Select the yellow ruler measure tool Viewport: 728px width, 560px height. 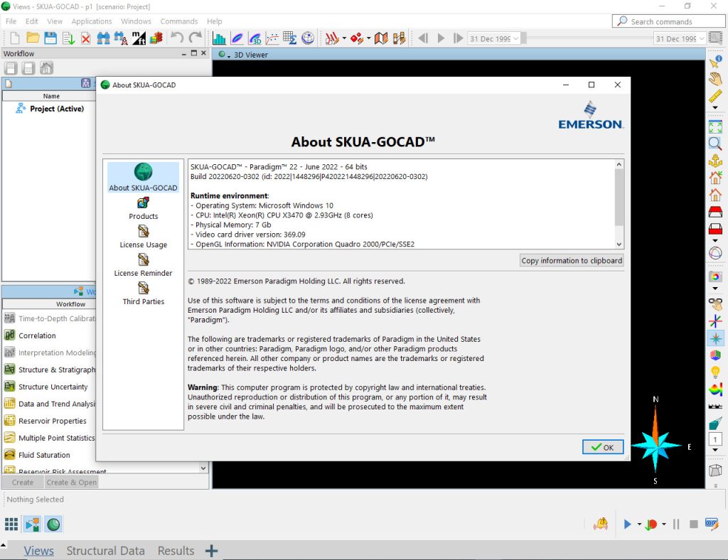click(715, 96)
